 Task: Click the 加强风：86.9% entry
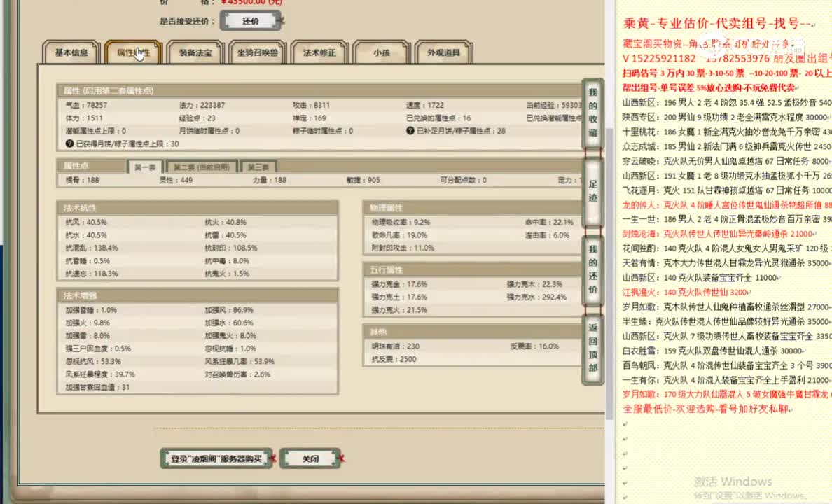point(229,310)
